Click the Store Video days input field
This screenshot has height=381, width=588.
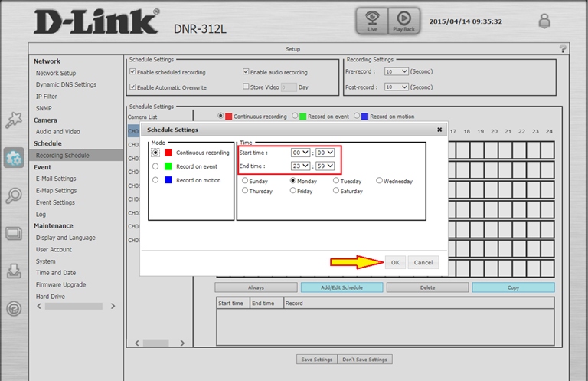coord(289,87)
